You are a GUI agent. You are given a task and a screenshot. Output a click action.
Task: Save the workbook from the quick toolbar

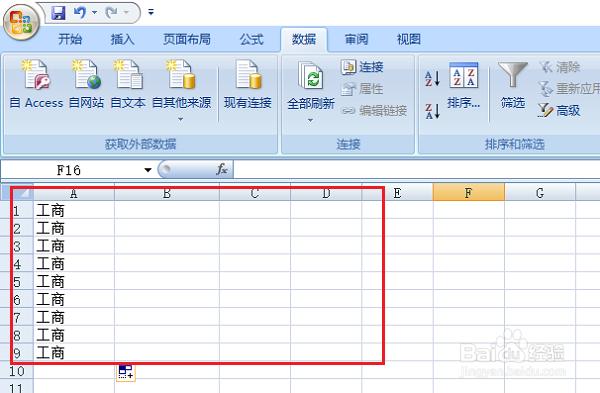(x=58, y=13)
